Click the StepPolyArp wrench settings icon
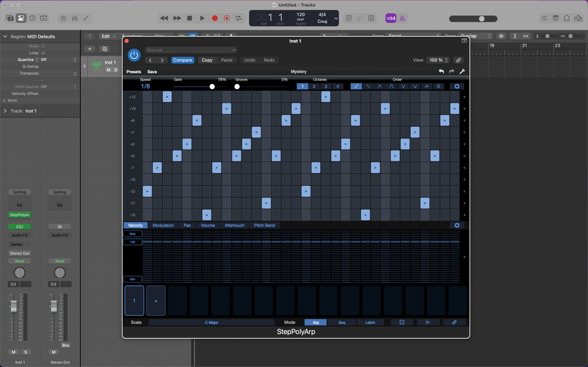This screenshot has height=367, width=588. (462, 71)
